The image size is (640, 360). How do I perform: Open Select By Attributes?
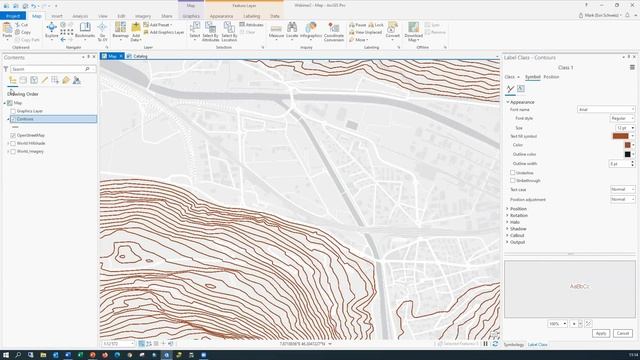(x=210, y=32)
